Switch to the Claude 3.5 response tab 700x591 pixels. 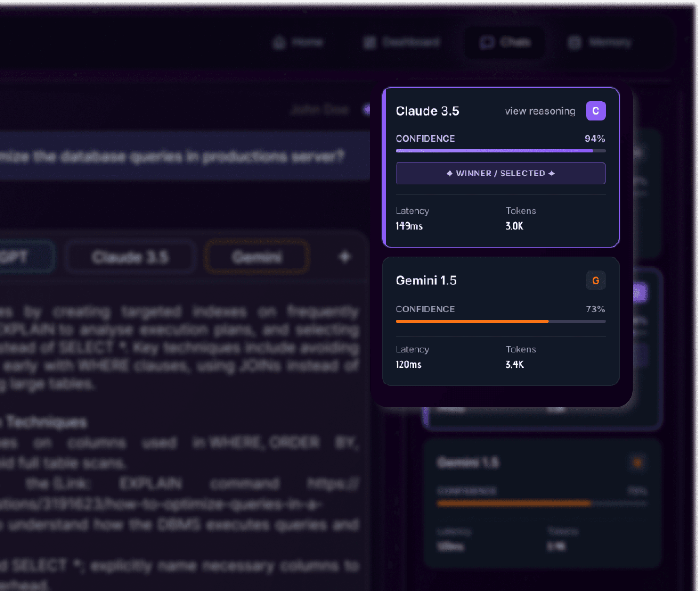pyautogui.click(x=130, y=257)
